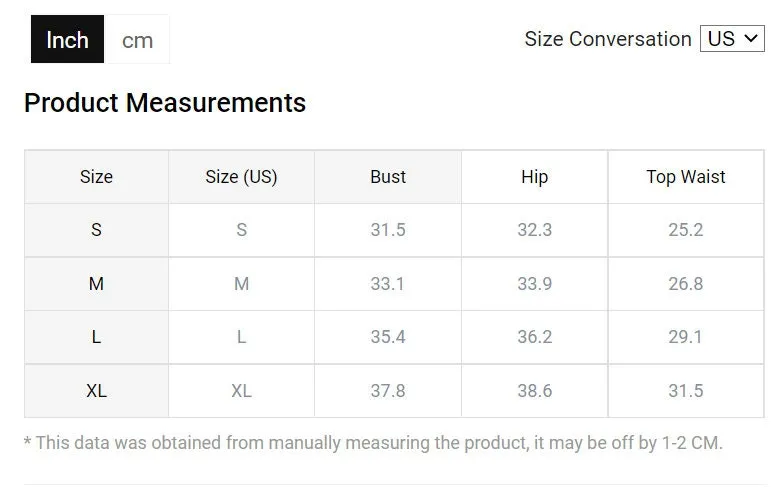Select the XL size row label
776x495 pixels.
pos(97,391)
